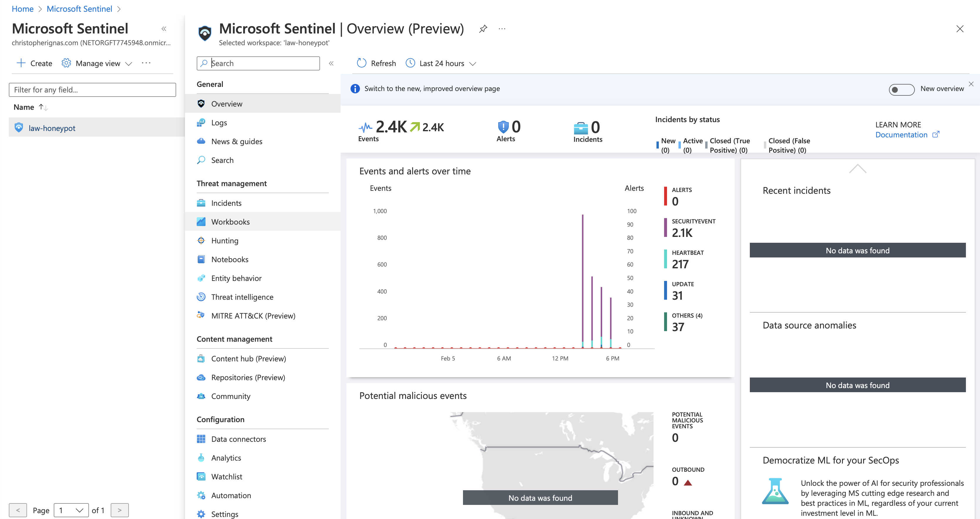The width and height of the screenshot is (980, 519).
Task: Open the page number dropdown
Action: tap(71, 510)
